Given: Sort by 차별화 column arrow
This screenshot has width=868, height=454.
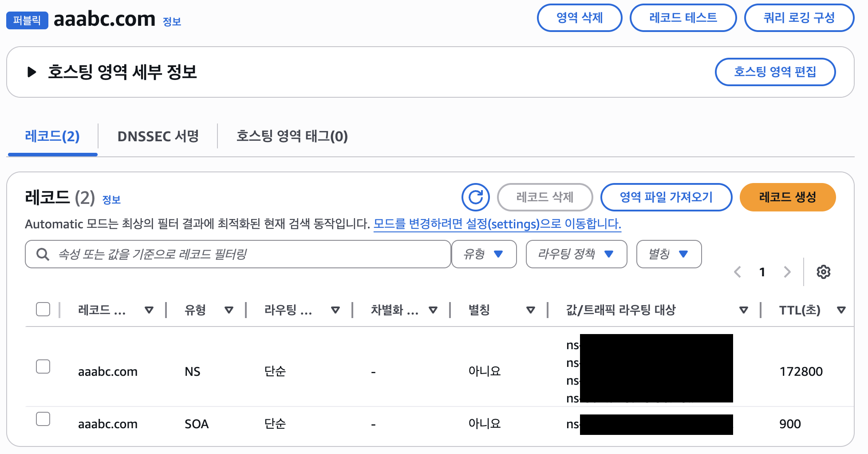Looking at the screenshot, I should (x=433, y=310).
